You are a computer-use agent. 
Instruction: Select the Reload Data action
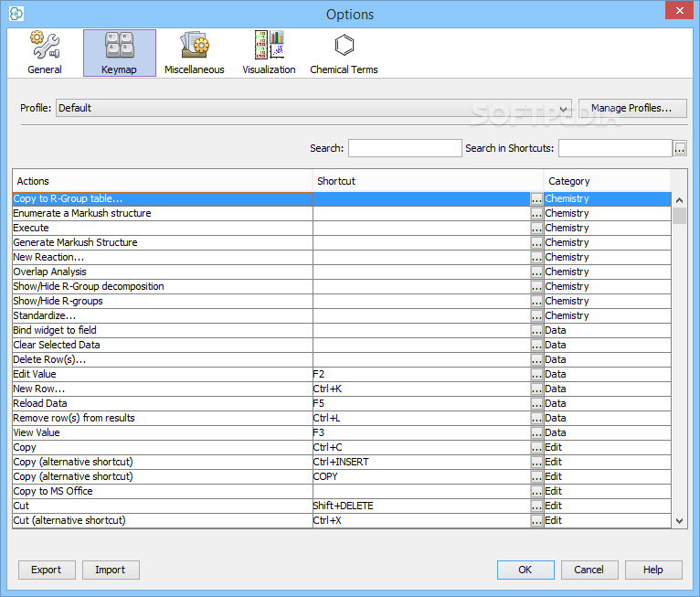tap(163, 404)
